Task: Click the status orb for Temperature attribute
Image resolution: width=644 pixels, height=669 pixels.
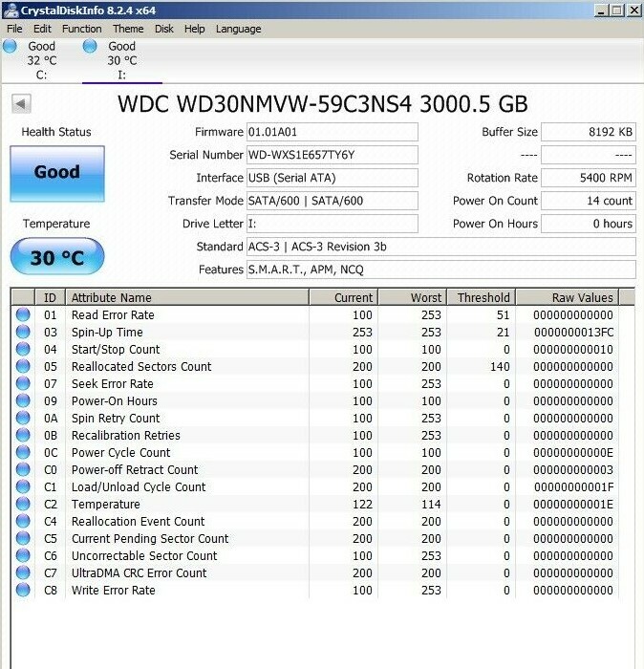Action: [x=23, y=504]
